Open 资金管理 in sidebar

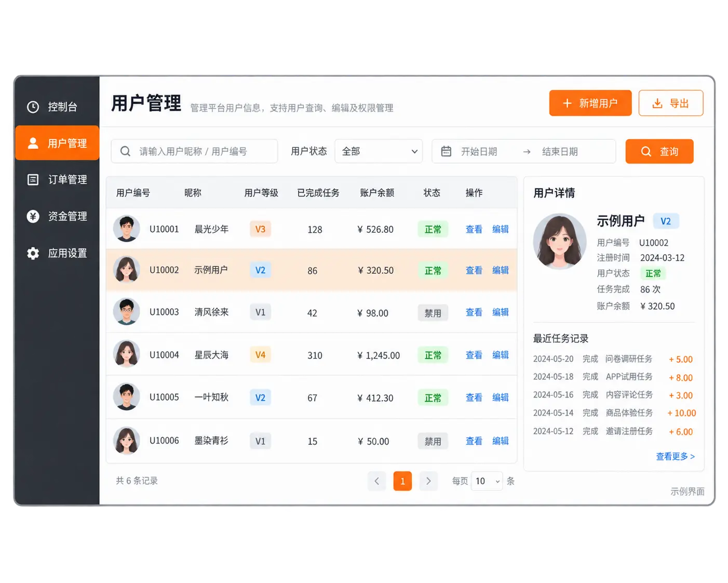point(57,216)
